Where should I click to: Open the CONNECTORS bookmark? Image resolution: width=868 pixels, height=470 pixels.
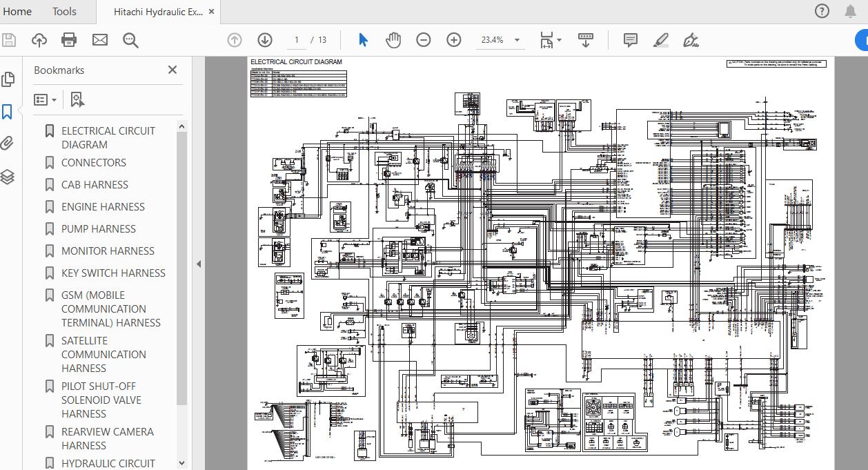[94, 163]
